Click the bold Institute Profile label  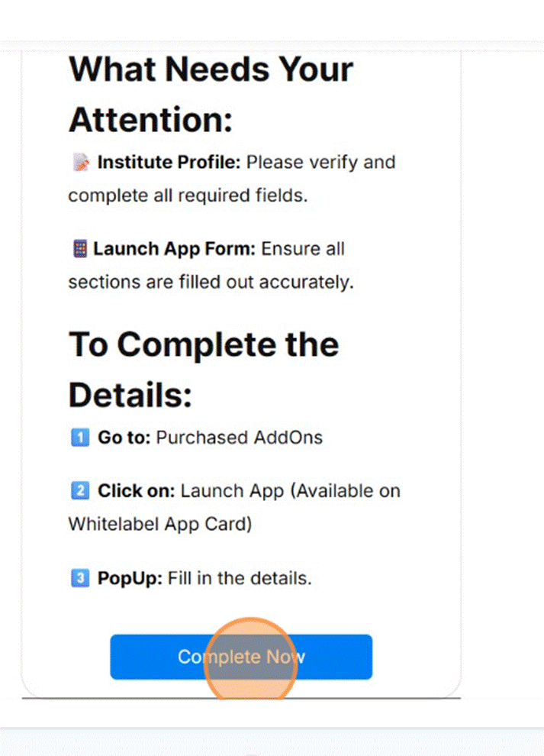(x=169, y=163)
